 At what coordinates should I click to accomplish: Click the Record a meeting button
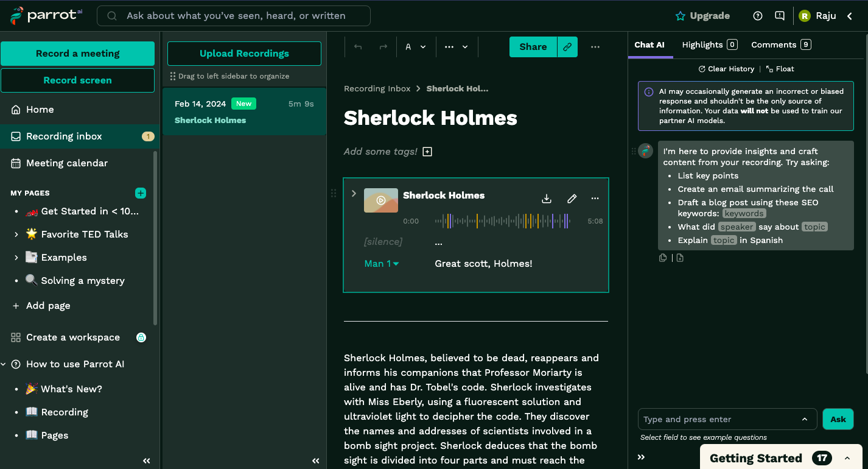click(77, 54)
